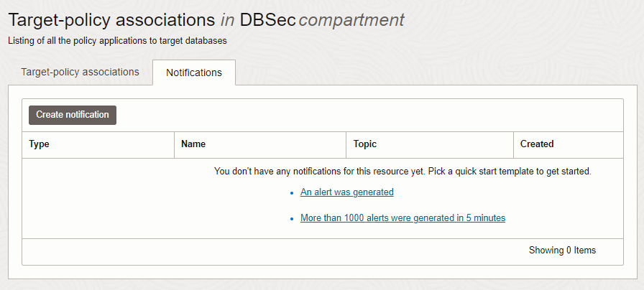This screenshot has width=644, height=290.
Task: Click the "Listing of all the policy applications" subtitle
Action: point(117,41)
